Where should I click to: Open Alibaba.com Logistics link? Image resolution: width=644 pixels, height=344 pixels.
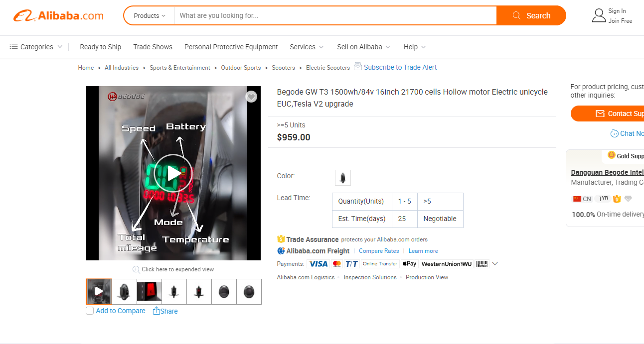pos(306,277)
